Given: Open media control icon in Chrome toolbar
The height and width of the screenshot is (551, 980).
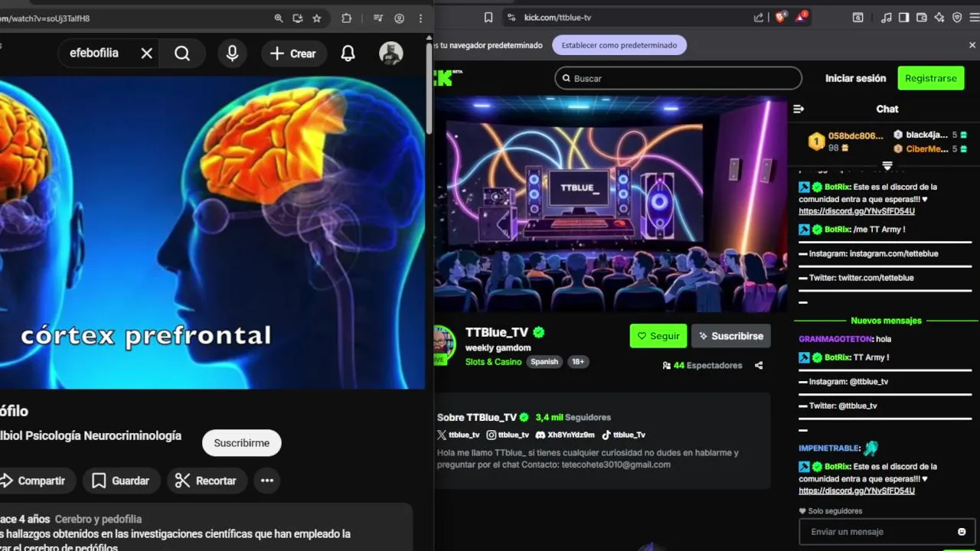Looking at the screenshot, I should tap(377, 18).
